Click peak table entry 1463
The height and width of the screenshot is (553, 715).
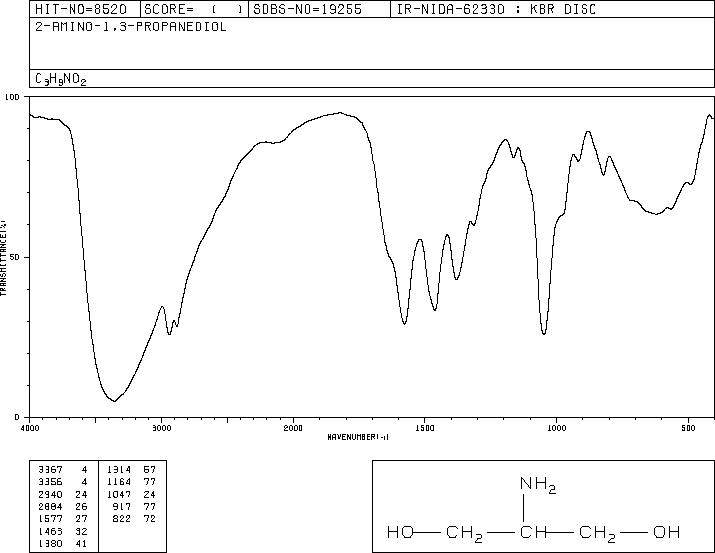pos(51,532)
